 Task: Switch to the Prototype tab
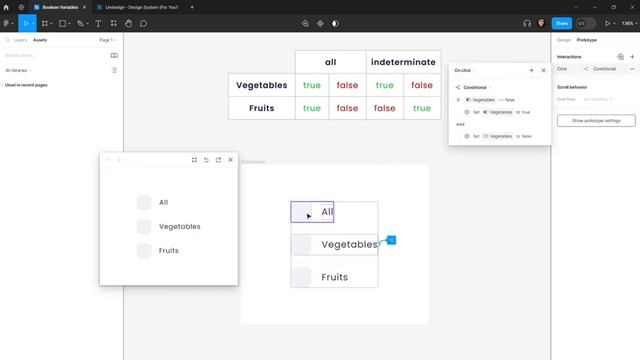point(587,40)
